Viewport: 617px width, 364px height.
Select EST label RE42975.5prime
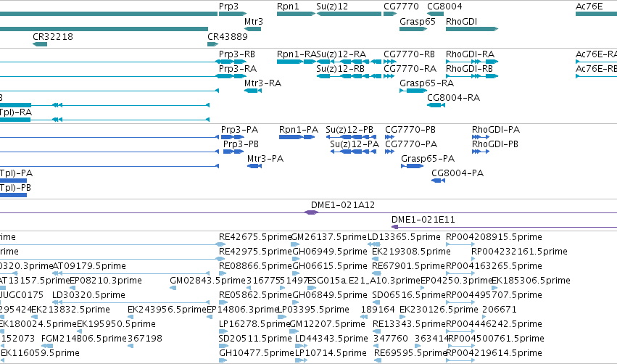pos(255,252)
